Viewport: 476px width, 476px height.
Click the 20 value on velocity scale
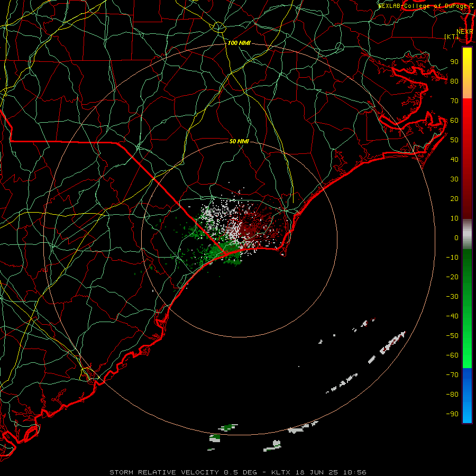point(454,199)
